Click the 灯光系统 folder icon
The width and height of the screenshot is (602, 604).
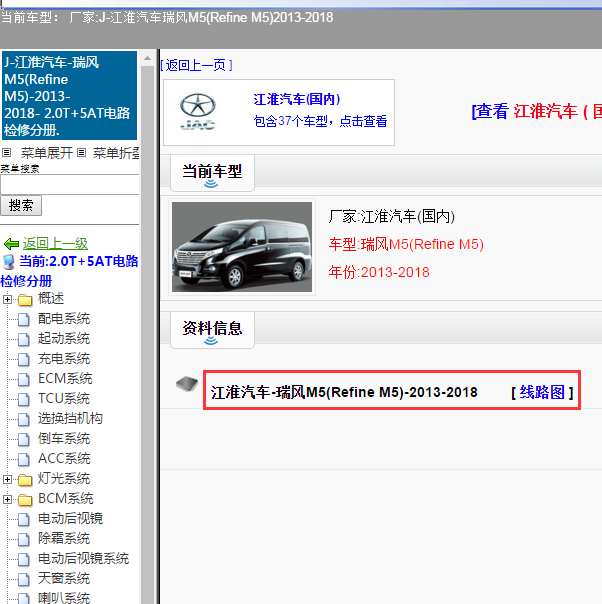[x=25, y=480]
